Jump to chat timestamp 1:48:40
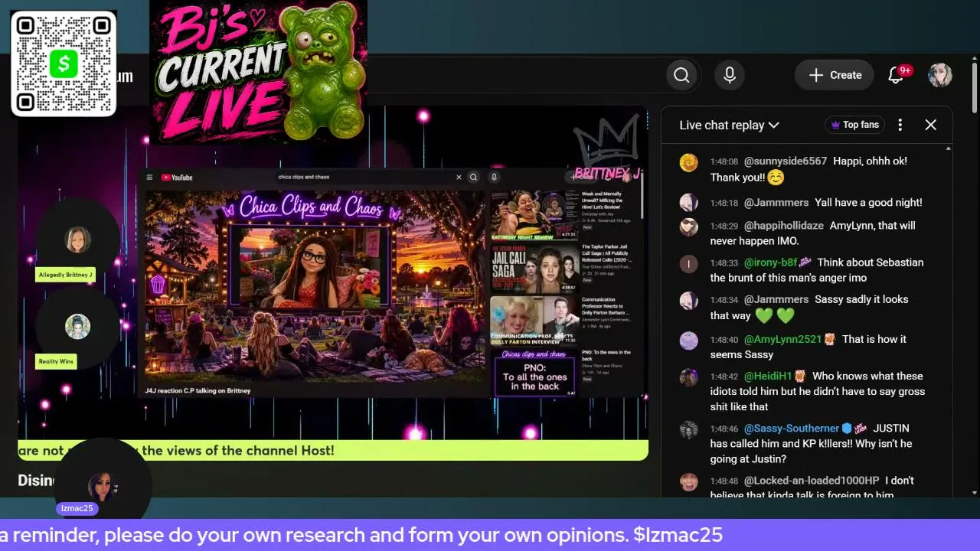This screenshot has height=551, width=980. pyautogui.click(x=724, y=340)
